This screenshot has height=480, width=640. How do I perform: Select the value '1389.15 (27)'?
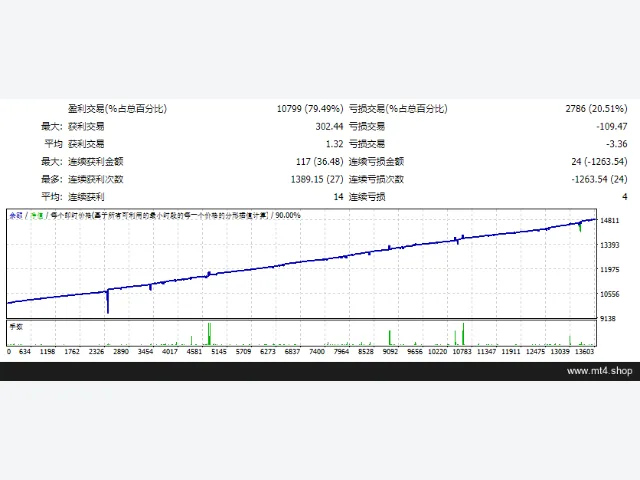[317, 179]
